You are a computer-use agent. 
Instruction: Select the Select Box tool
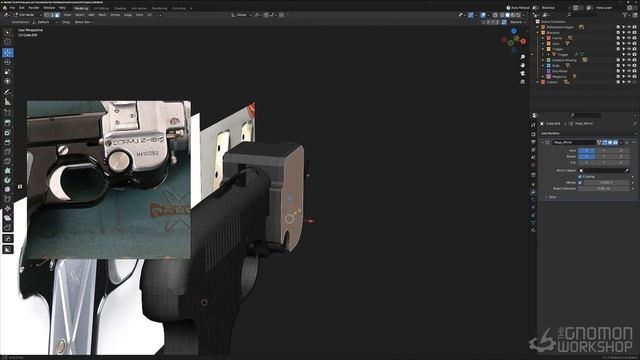click(x=7, y=32)
